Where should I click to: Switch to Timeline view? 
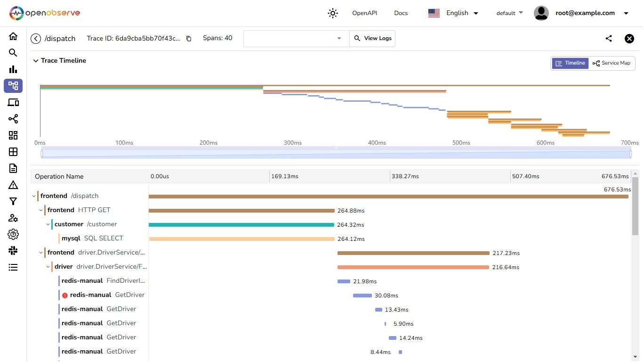[570, 63]
